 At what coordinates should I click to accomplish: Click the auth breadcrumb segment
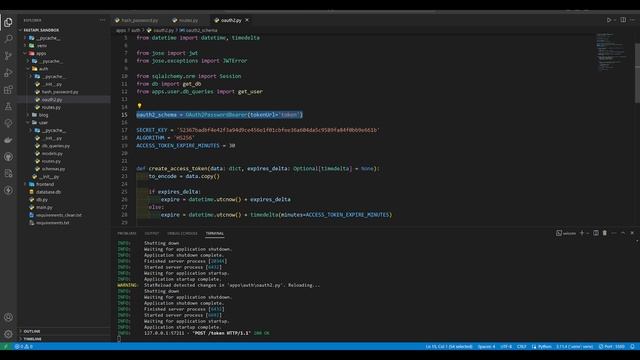click(x=136, y=30)
